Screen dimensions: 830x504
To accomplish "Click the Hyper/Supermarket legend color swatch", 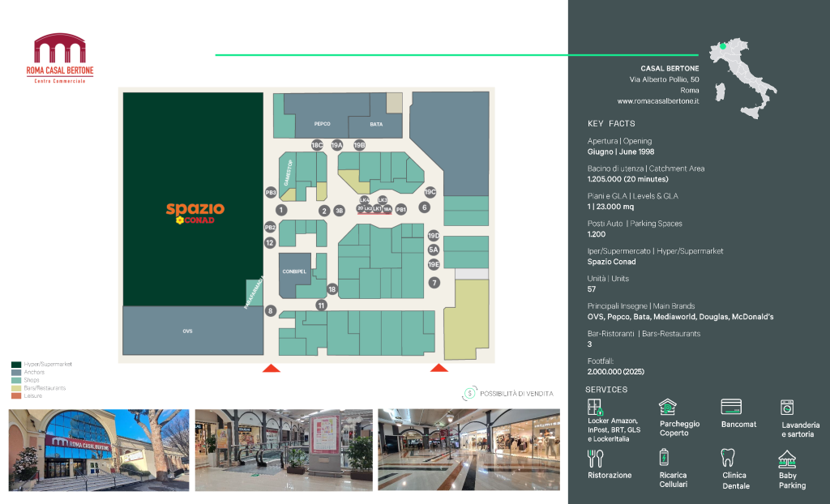I will pyautogui.click(x=16, y=365).
